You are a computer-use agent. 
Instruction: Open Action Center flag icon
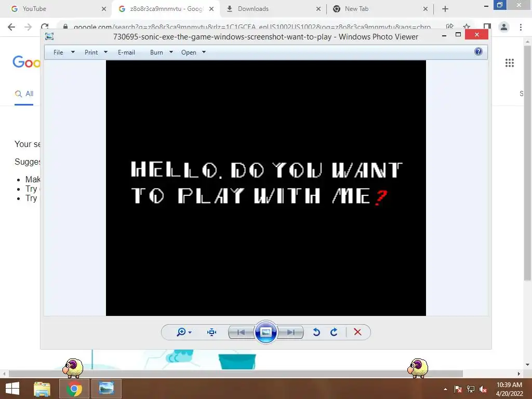click(x=458, y=389)
